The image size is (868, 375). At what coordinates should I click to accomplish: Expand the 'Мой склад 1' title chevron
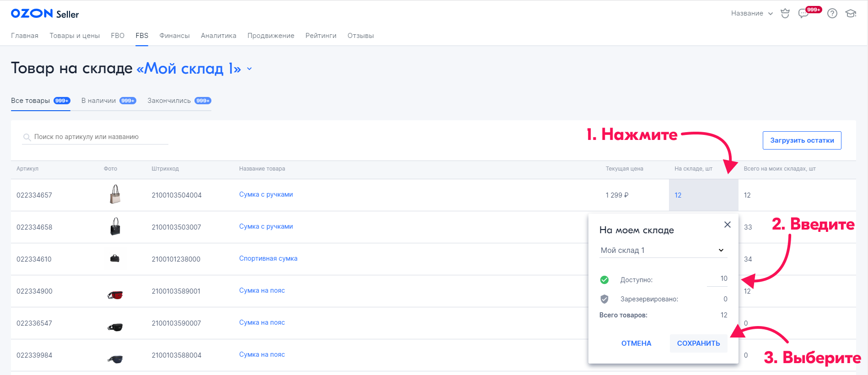pos(249,69)
